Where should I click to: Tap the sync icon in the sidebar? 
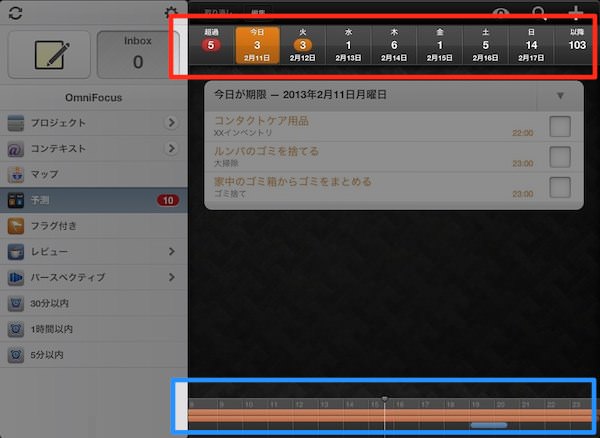coord(15,13)
